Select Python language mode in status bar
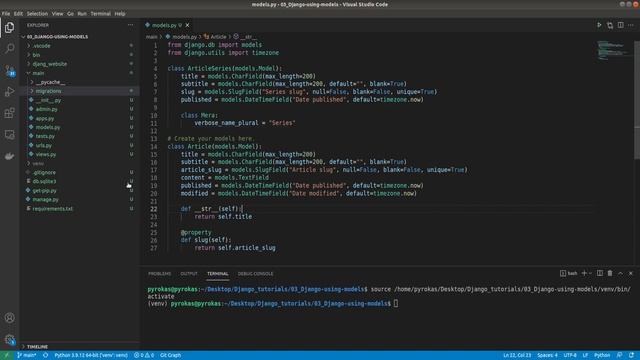Viewport: 640px width, 360px height. tap(602, 356)
